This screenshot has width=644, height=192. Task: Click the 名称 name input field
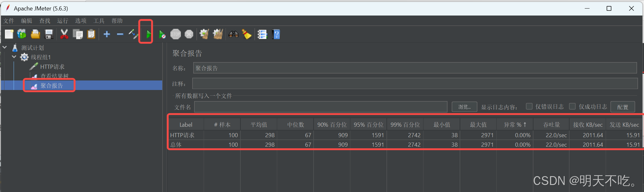(415, 68)
